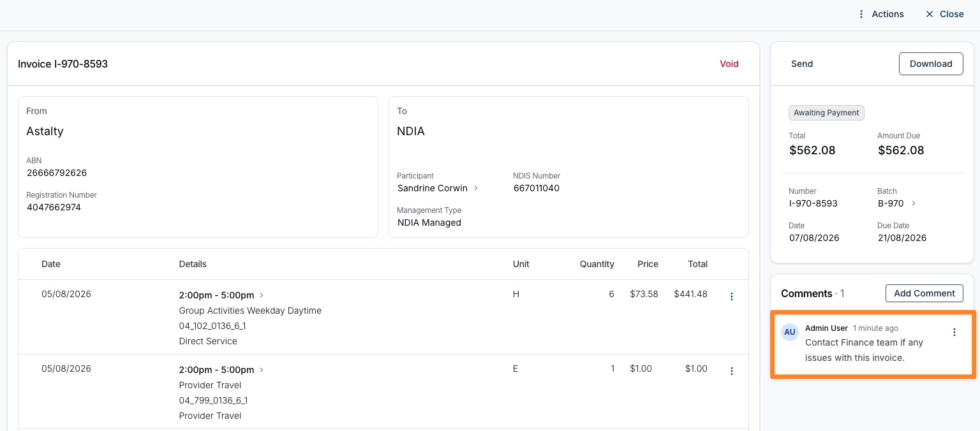Click invoice number I-970-8593 in summary
980x431 pixels.
click(x=813, y=203)
